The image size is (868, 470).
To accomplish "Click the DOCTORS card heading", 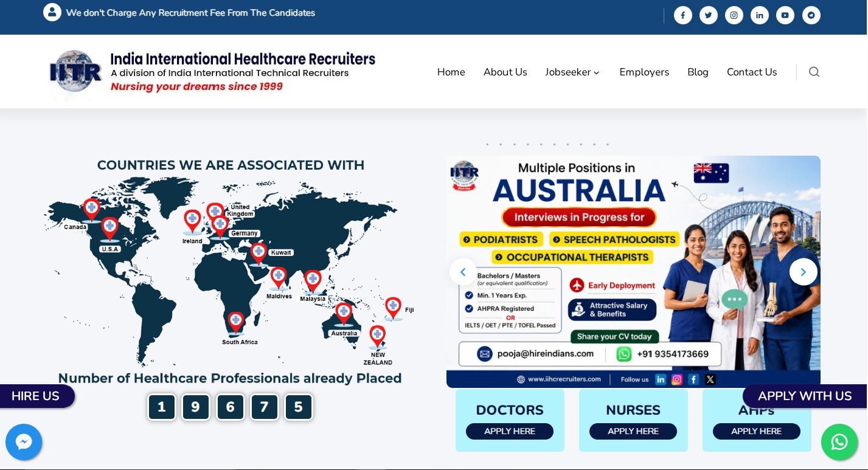I will [x=510, y=410].
